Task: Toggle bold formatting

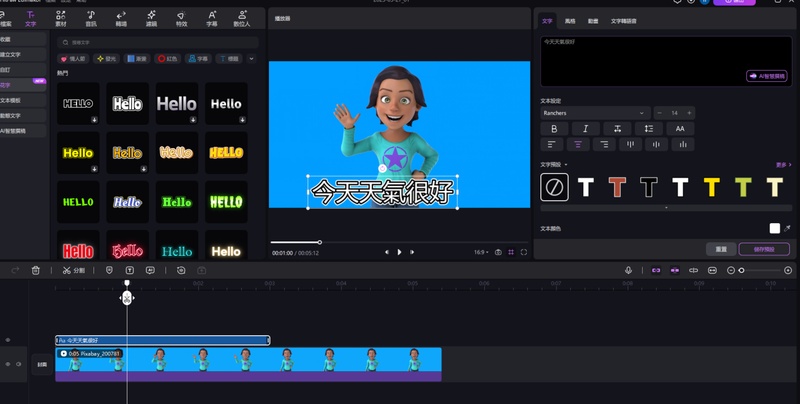Action: pos(554,129)
